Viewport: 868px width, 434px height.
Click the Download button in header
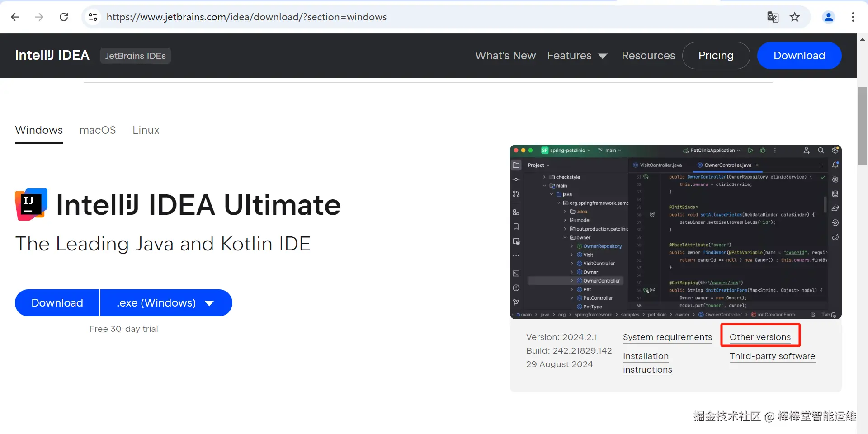coord(799,56)
